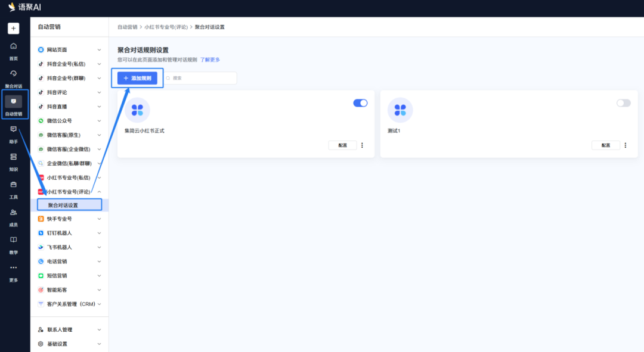Click the 测试1 card title
This screenshot has height=352, width=644.
(394, 131)
